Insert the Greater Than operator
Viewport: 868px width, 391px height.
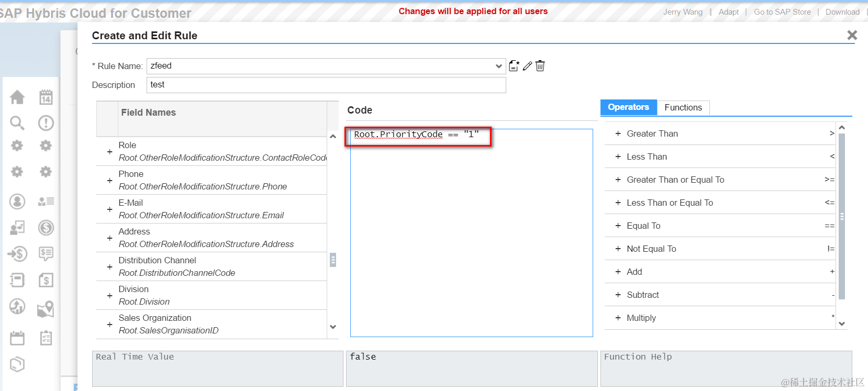[x=618, y=133]
